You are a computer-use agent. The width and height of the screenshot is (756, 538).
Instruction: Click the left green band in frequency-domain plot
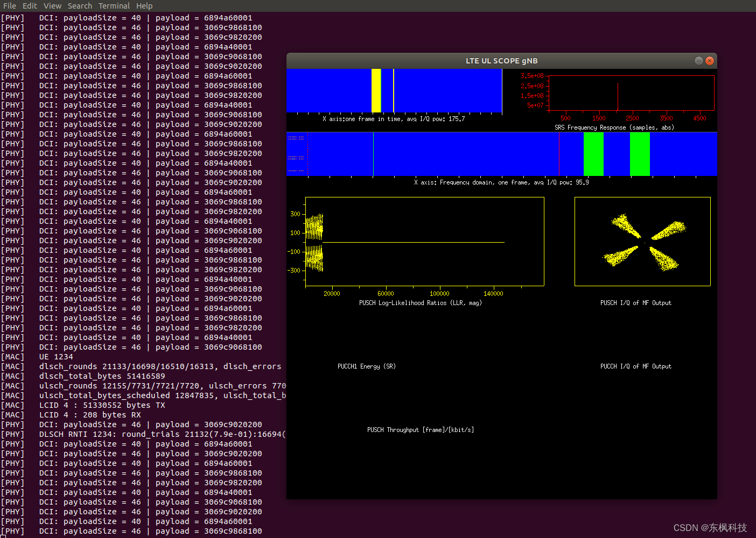(x=593, y=154)
